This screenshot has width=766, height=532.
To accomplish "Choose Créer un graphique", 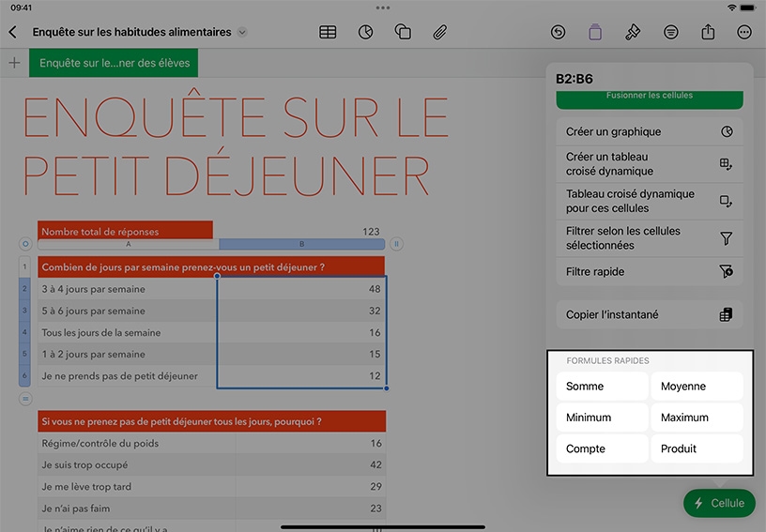I will point(650,131).
